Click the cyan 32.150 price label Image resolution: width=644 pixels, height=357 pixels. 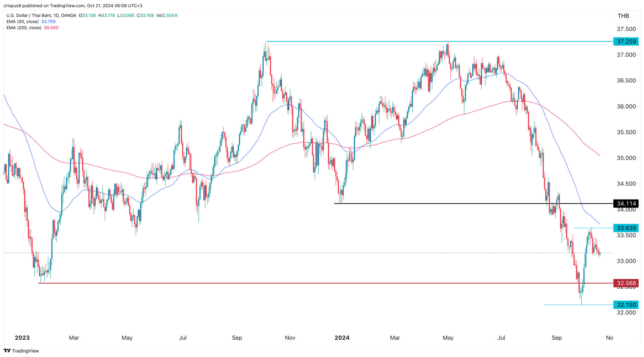click(x=626, y=305)
